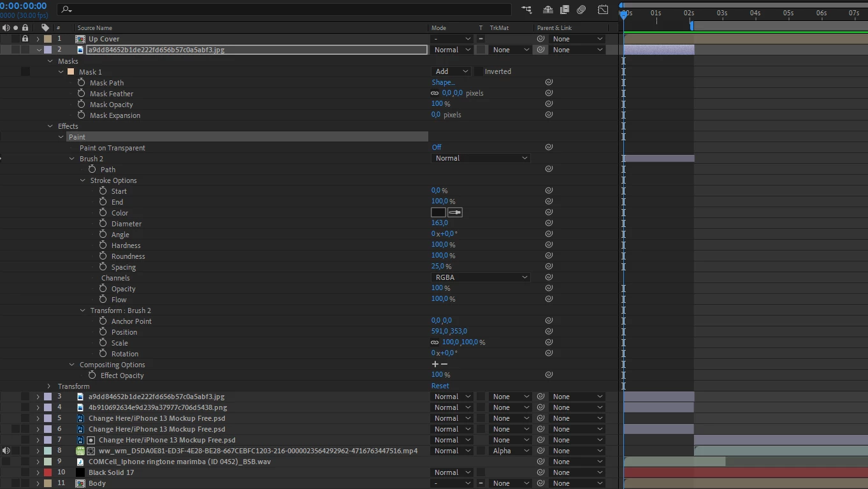Open the Mask 1 mode Add dropdown
The height and width of the screenshot is (489, 868).
click(x=452, y=71)
